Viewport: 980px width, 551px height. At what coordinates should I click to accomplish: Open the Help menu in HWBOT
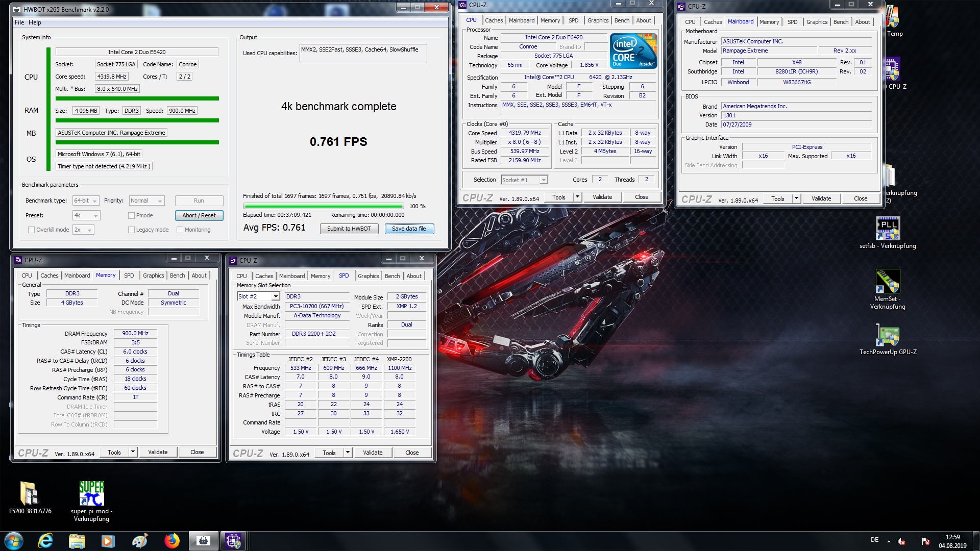point(35,22)
